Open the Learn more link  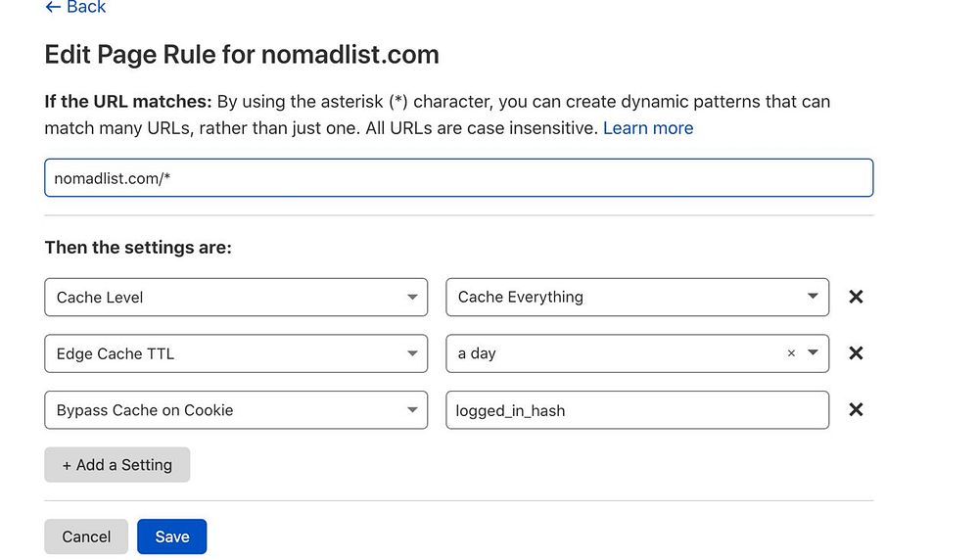(x=648, y=128)
